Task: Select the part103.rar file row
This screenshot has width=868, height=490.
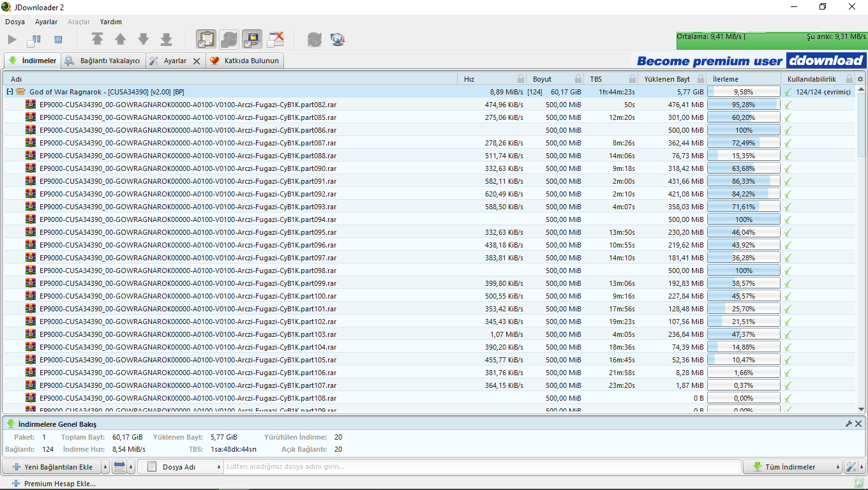Action: coord(429,334)
